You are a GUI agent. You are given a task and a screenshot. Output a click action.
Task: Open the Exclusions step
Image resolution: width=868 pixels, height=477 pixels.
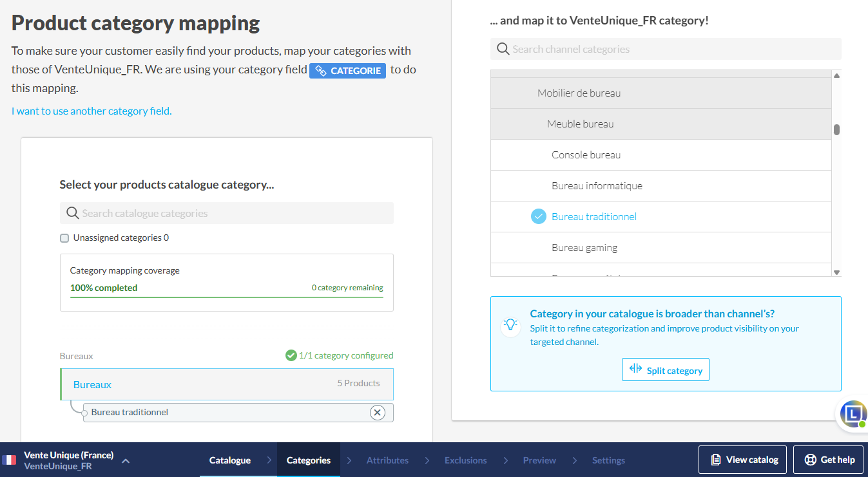click(465, 460)
